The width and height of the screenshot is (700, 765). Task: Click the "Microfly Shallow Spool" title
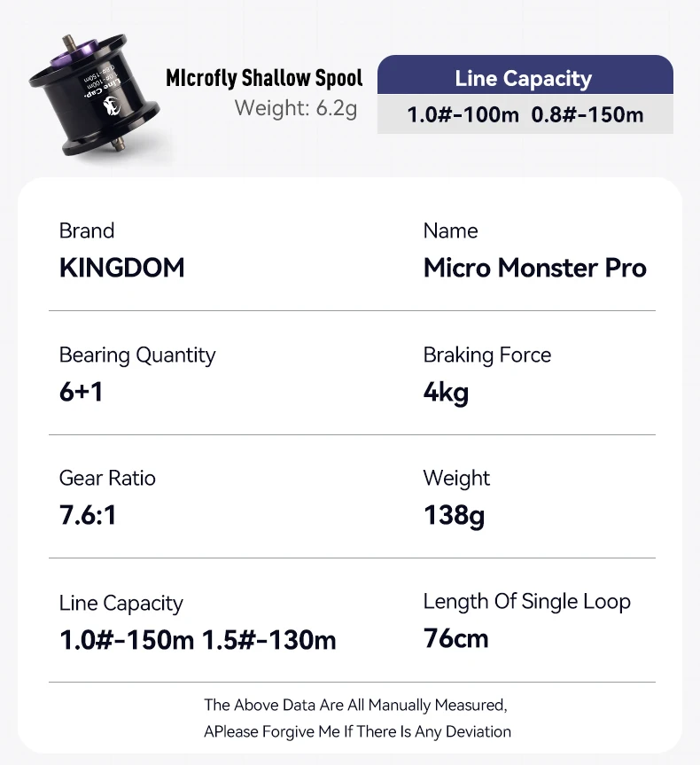[x=264, y=78]
